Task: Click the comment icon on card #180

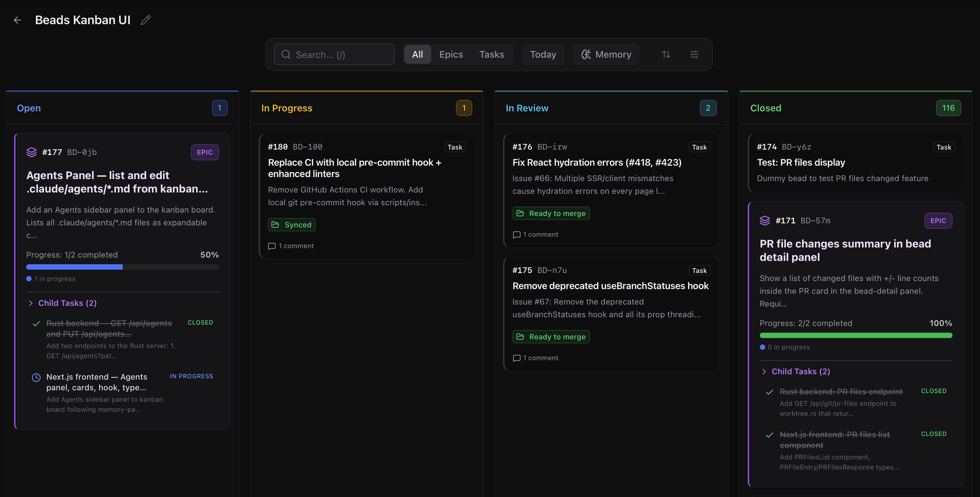Action: point(272,246)
